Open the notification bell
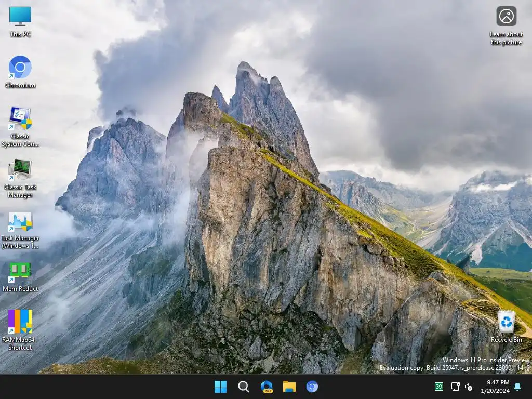532x399 pixels. click(518, 387)
